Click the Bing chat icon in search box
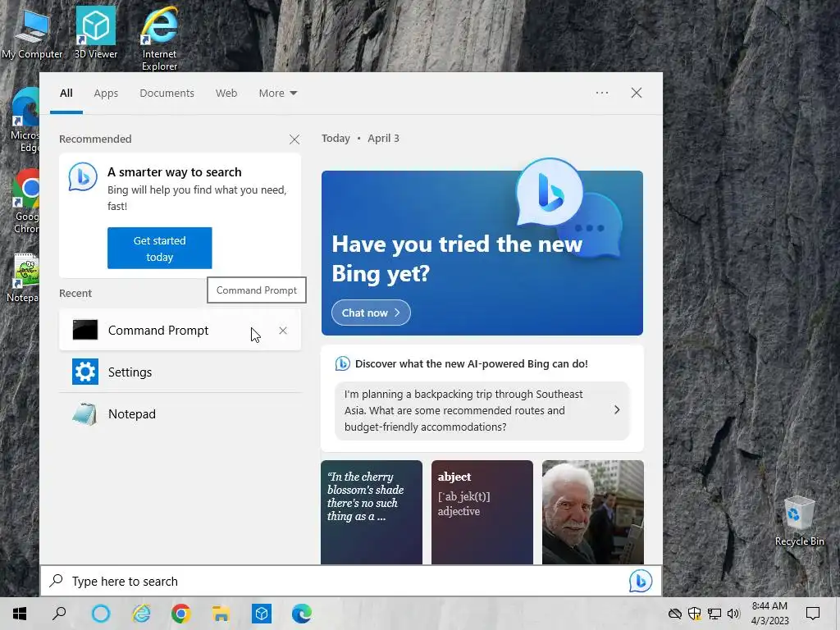This screenshot has height=630, width=840. click(640, 582)
